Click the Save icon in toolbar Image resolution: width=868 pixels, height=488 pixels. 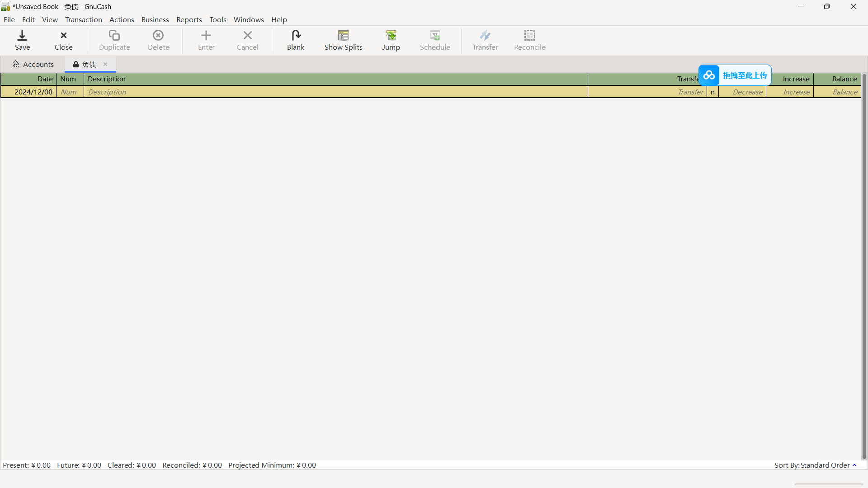22,39
